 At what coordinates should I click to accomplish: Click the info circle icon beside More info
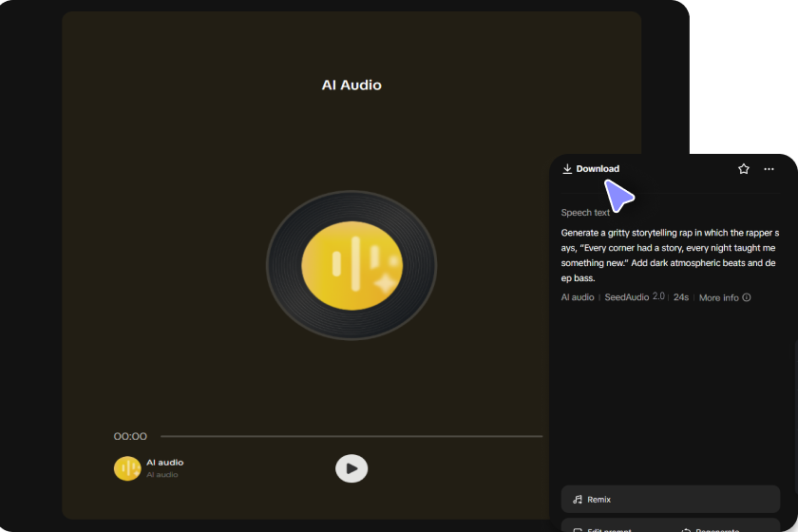pyautogui.click(x=747, y=297)
